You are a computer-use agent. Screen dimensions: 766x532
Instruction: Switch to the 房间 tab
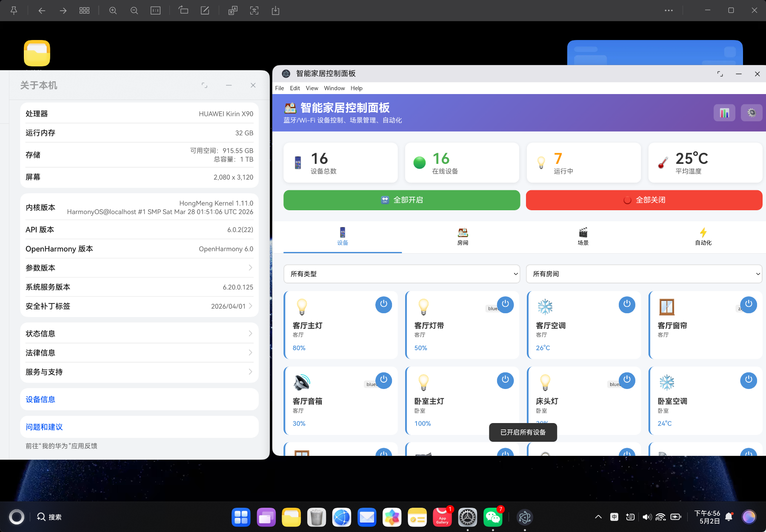(x=463, y=237)
